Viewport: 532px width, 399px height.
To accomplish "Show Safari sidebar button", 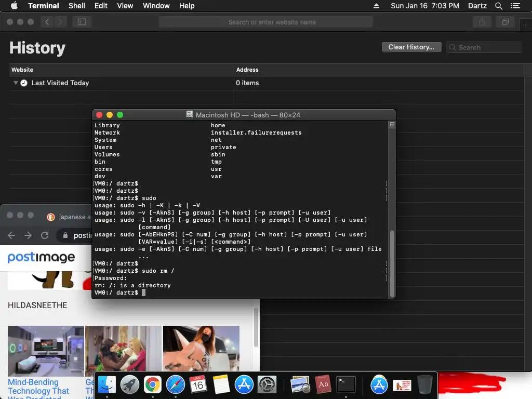I will (x=82, y=22).
